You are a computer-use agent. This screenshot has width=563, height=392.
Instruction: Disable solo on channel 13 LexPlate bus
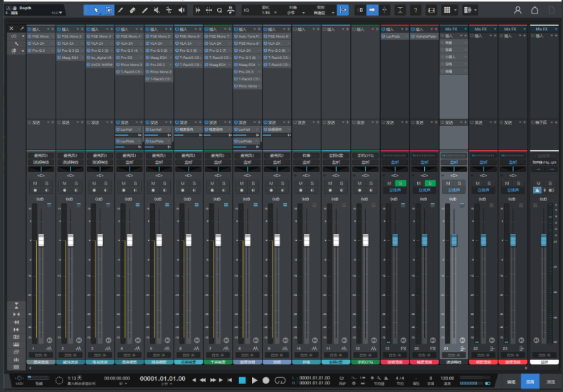(x=401, y=184)
